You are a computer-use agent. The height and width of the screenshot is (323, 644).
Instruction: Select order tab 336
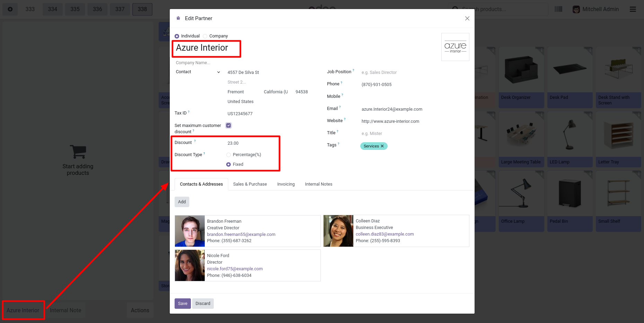pos(97,9)
